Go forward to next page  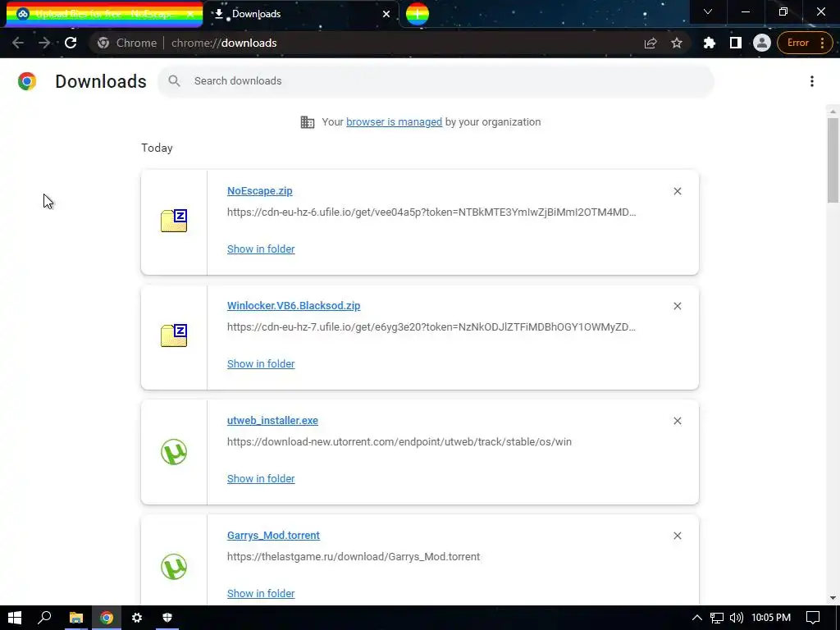click(44, 43)
